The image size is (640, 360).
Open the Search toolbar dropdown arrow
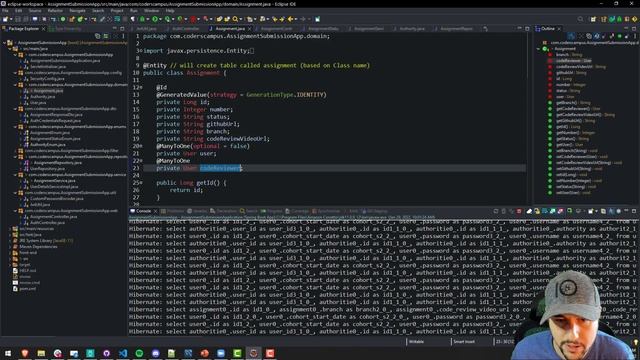pos(240,19)
